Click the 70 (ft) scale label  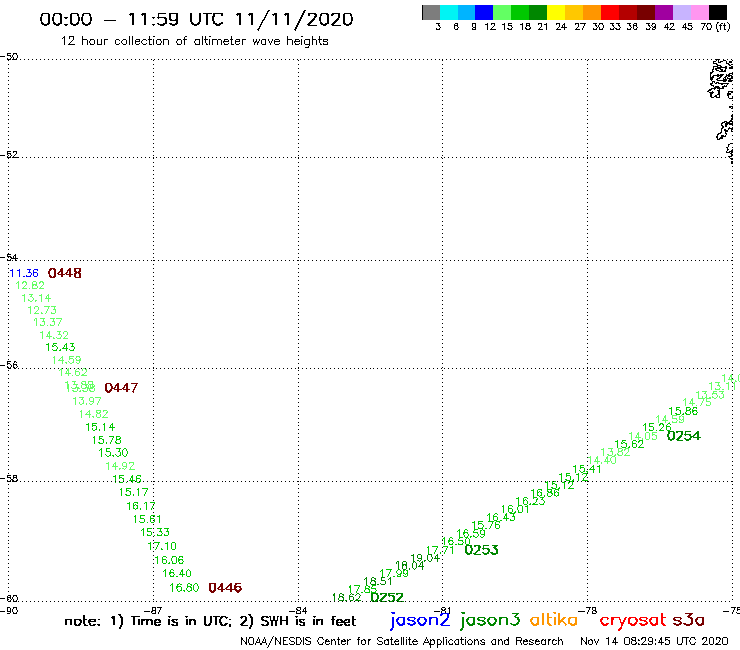tap(715, 27)
